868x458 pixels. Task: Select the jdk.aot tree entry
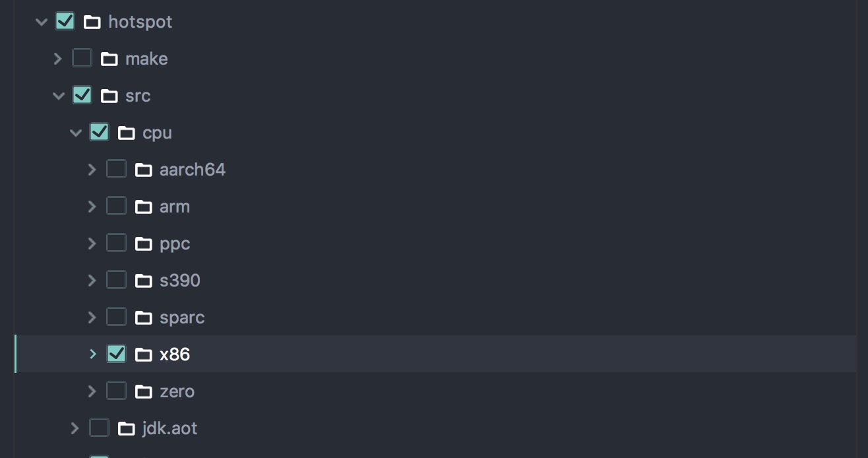(x=435, y=428)
